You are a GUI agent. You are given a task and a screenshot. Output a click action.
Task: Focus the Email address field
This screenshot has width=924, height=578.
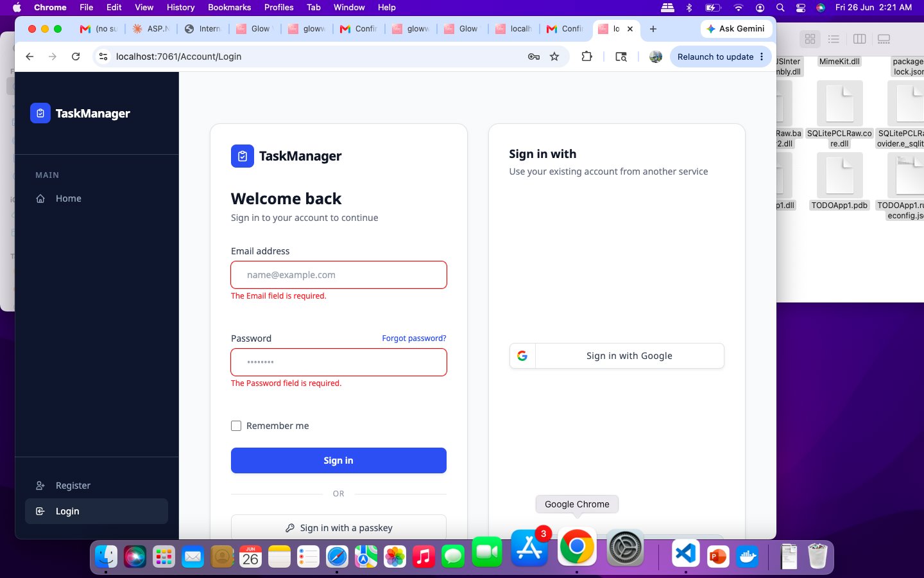338,275
